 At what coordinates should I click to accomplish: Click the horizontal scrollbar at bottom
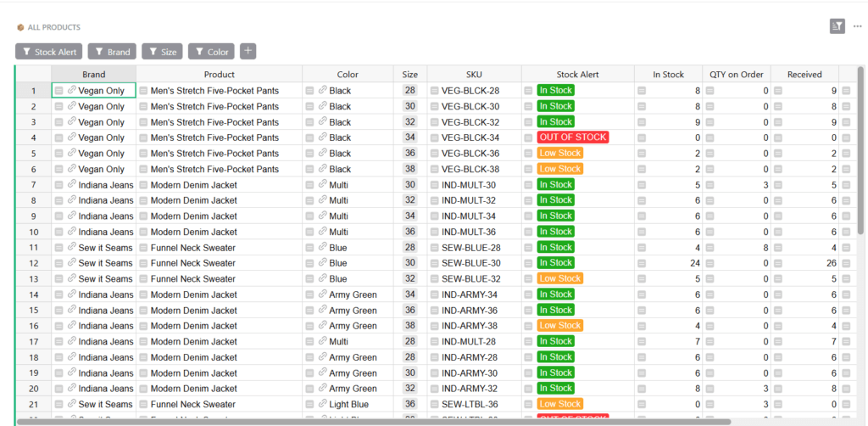(x=374, y=422)
